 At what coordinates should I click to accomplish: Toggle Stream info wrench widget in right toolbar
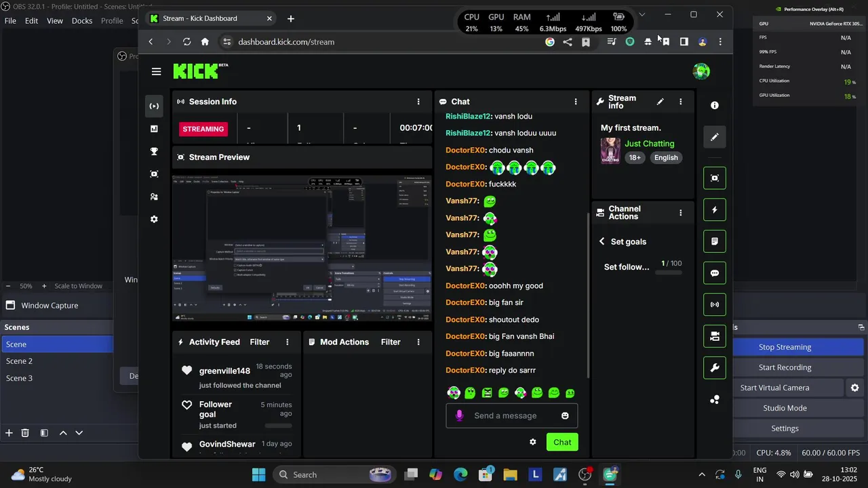pos(715,368)
